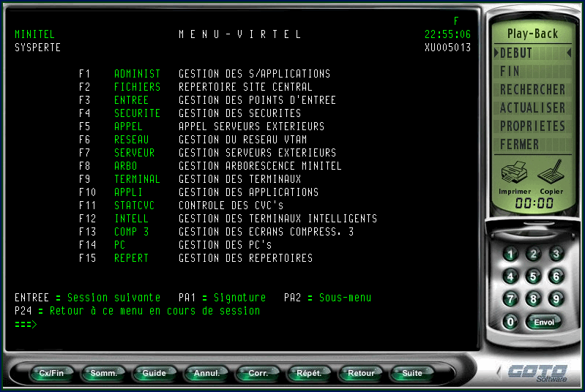The width and height of the screenshot is (585, 392).
Task: Open PROPRIETES from Play-Back menu
Action: point(532,127)
